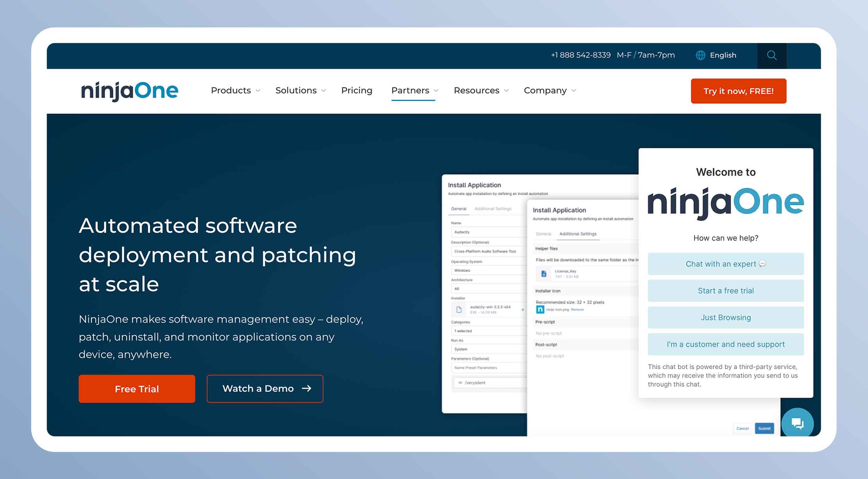
Task: Click the Cancel button in Install dialog
Action: (x=742, y=429)
